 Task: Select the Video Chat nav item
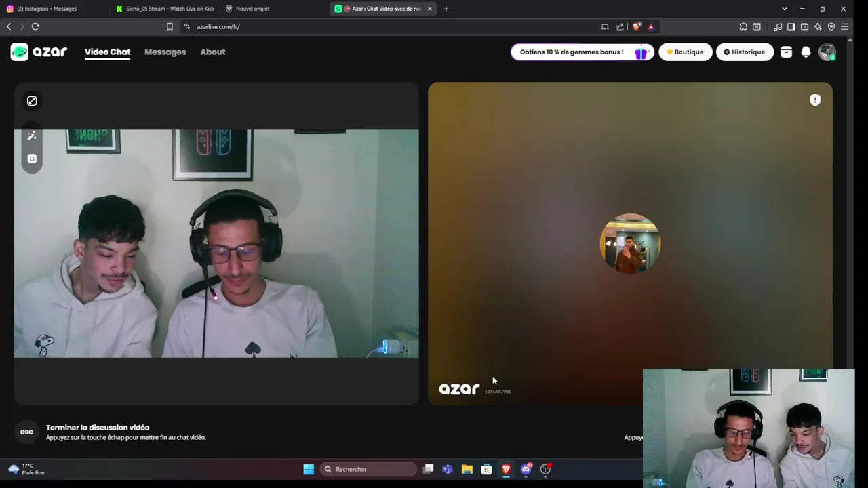(x=107, y=52)
